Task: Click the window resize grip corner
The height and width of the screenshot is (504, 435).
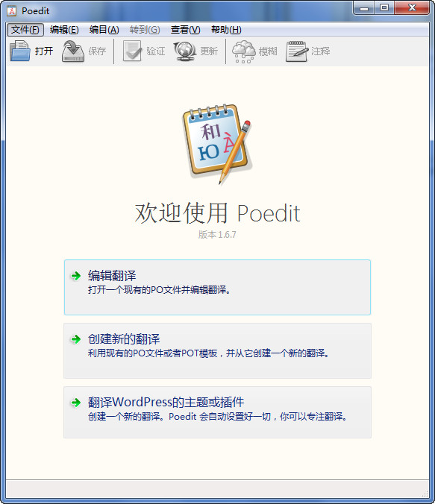Action: pyautogui.click(x=425, y=494)
